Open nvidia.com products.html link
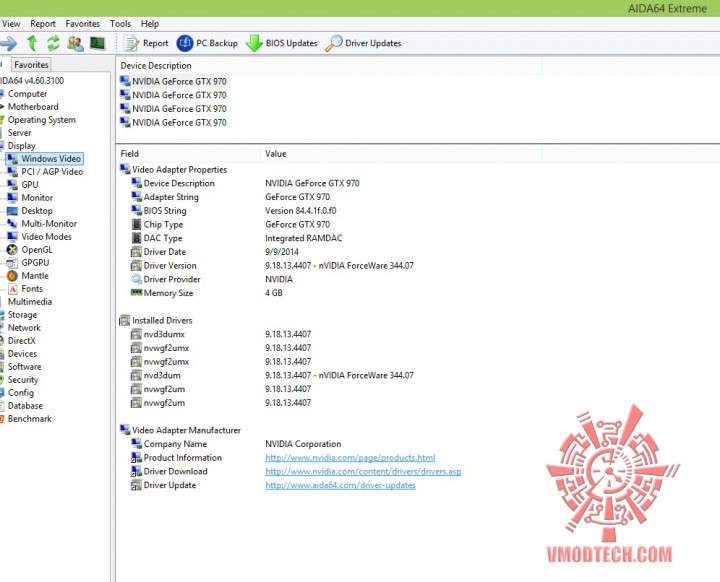720x582 pixels. tap(350, 458)
